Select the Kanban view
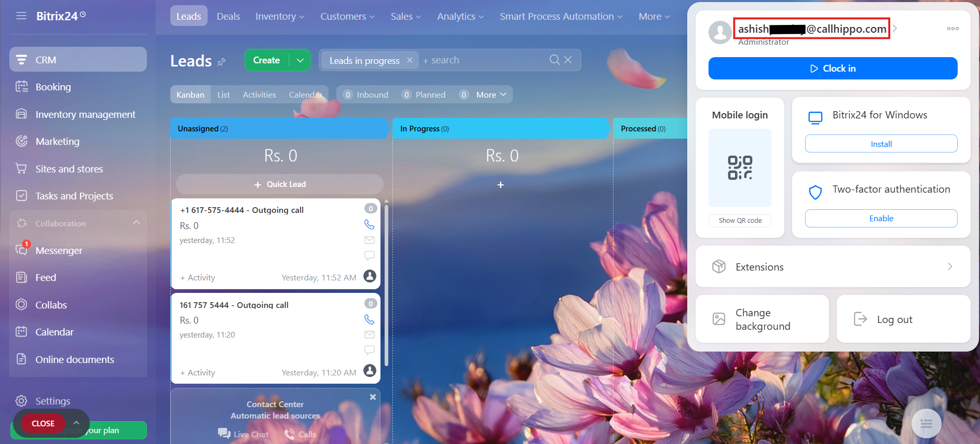Image resolution: width=980 pixels, height=444 pixels. pyautogui.click(x=190, y=95)
